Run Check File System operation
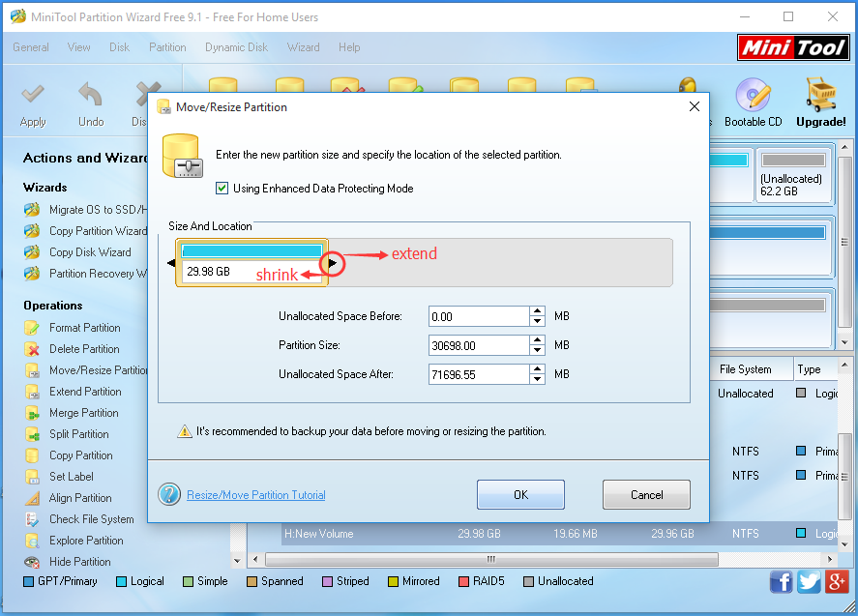858x616 pixels. pyautogui.click(x=79, y=519)
